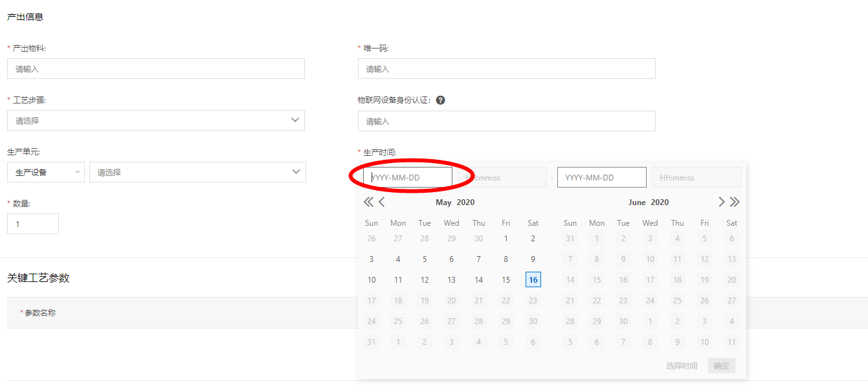
Task: Go to previous month in calendar
Action: pos(382,202)
